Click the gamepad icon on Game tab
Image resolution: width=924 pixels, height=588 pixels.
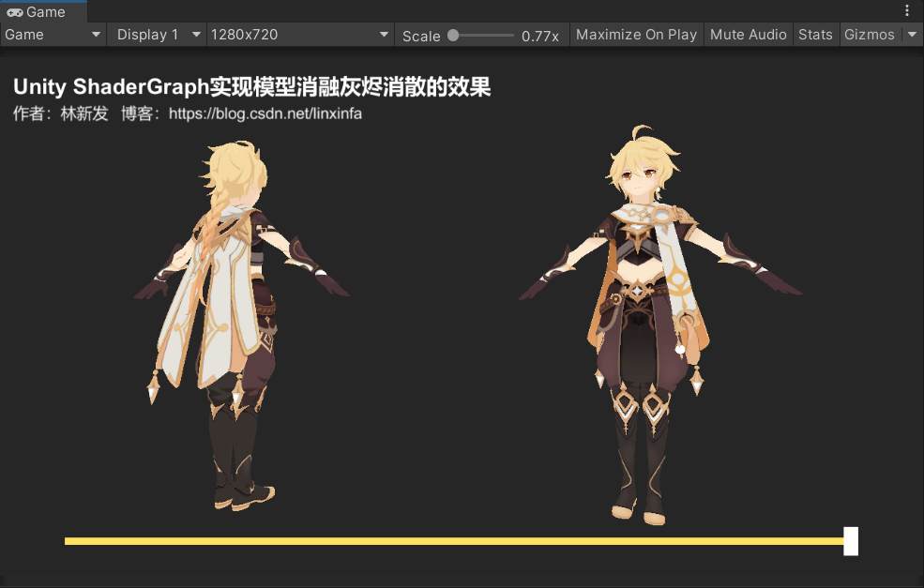pyautogui.click(x=15, y=12)
